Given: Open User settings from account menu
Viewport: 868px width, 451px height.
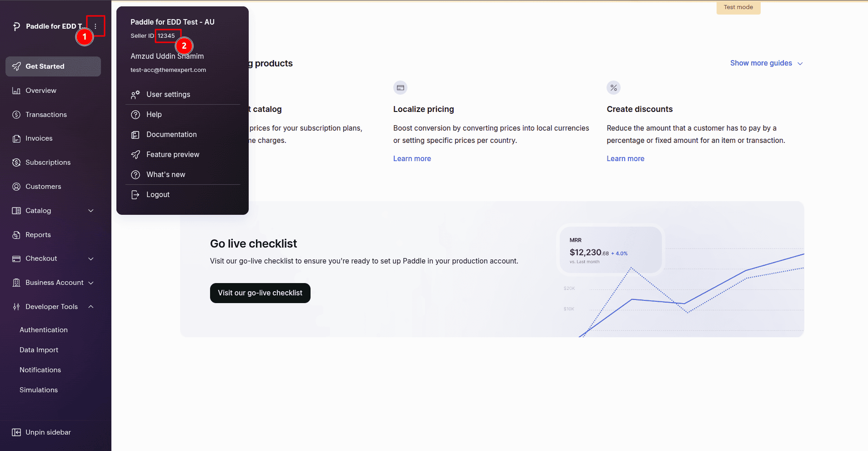Looking at the screenshot, I should (x=168, y=95).
